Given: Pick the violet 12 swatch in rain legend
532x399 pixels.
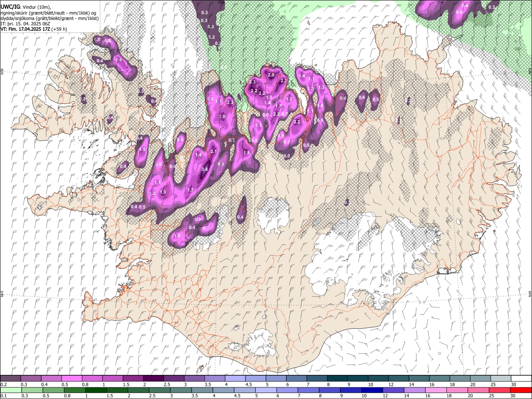Looking at the screenshot, I should [393, 390].
